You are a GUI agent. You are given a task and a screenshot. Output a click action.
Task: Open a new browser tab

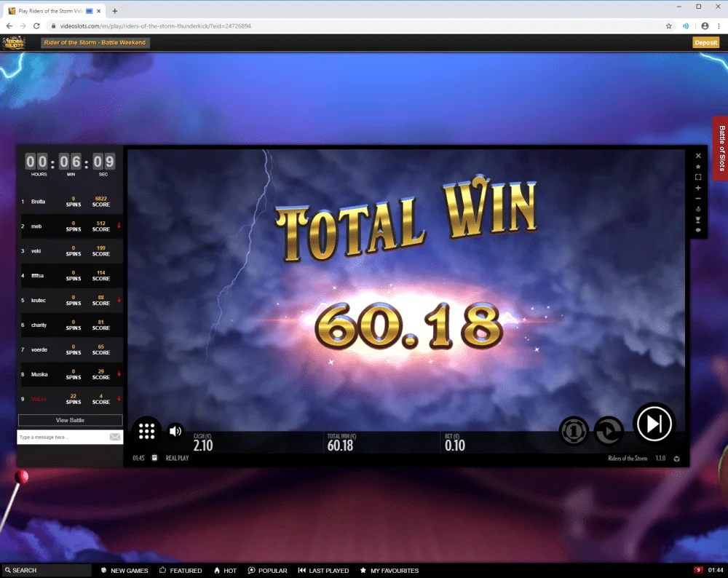115,11
